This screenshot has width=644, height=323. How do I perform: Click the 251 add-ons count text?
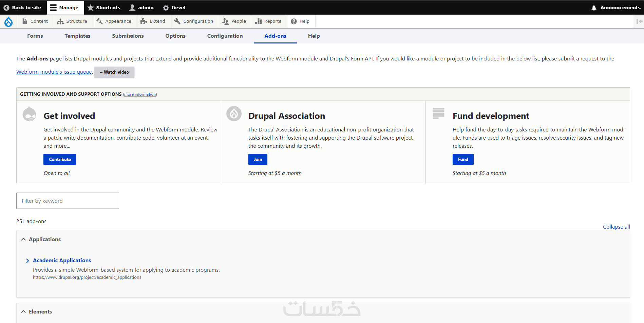click(31, 221)
